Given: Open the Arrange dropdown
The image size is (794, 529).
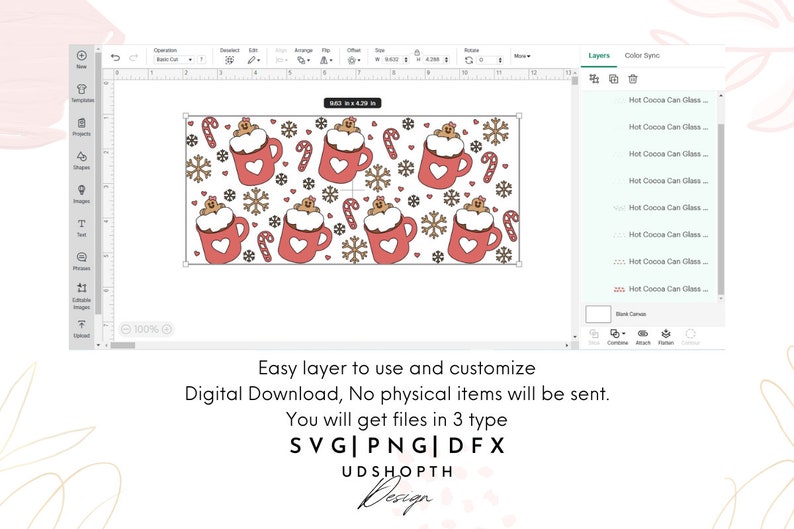Looking at the screenshot, I should tap(303, 60).
